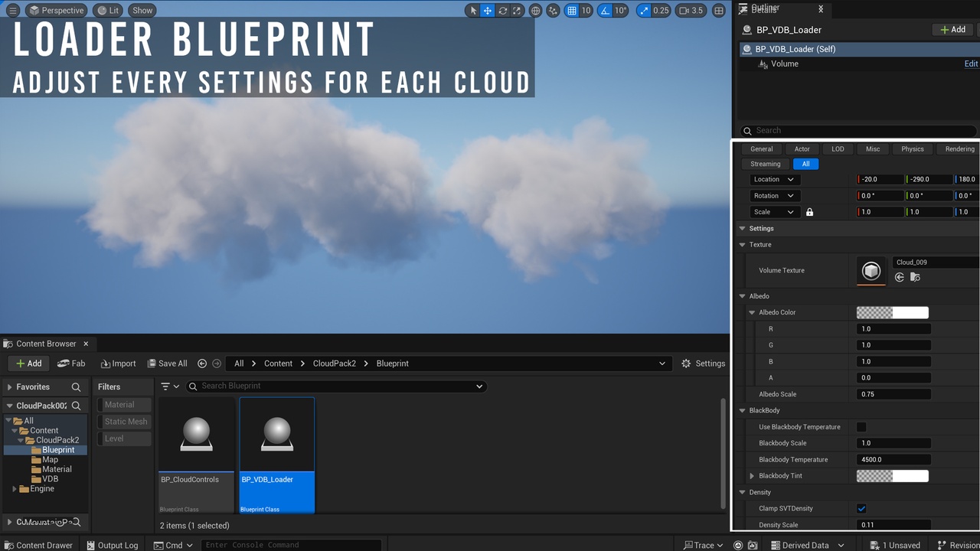Image resolution: width=980 pixels, height=551 pixels.
Task: Activate the Scale gizmo tool
Action: coord(517,10)
